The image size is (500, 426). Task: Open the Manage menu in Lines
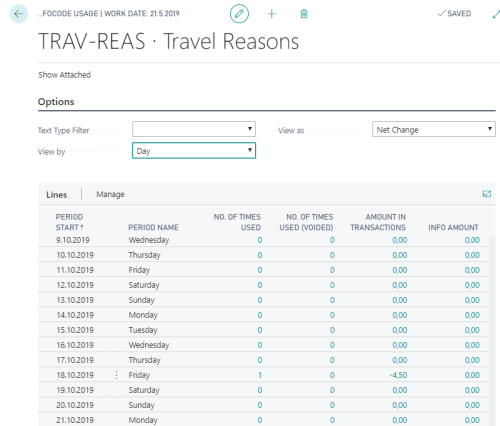pyautogui.click(x=110, y=194)
